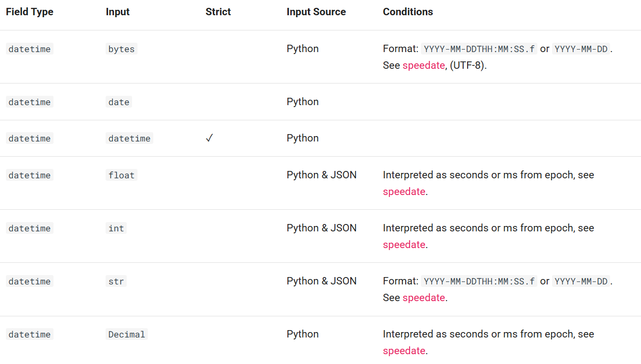Open the speedate link in the bytes row

pyautogui.click(x=423, y=65)
